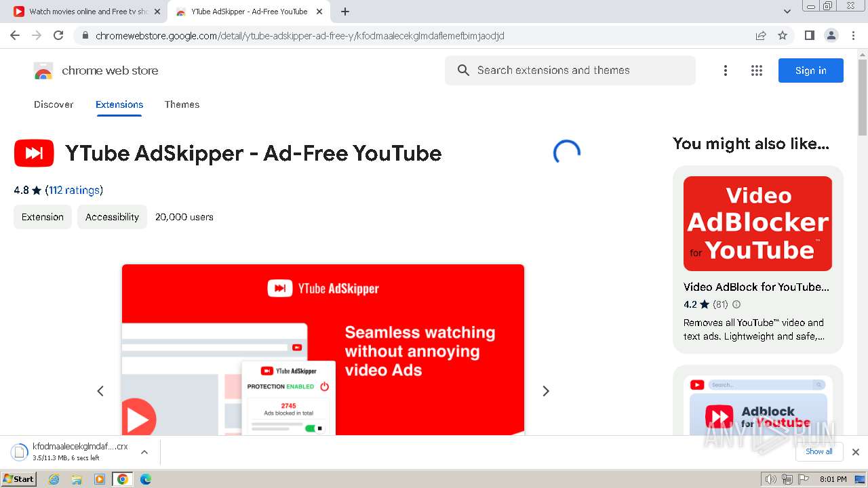The width and height of the screenshot is (868, 488).
Task: Open the Chrome profile avatar
Action: click(831, 35)
